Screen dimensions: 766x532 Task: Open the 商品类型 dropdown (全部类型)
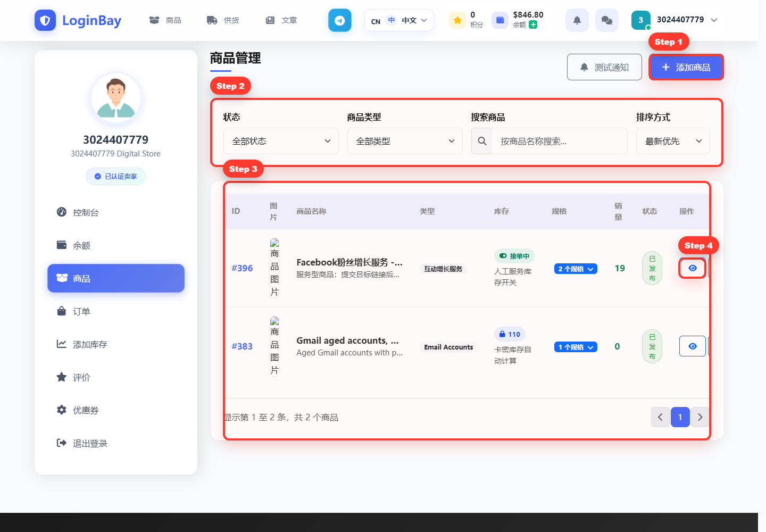tap(405, 141)
